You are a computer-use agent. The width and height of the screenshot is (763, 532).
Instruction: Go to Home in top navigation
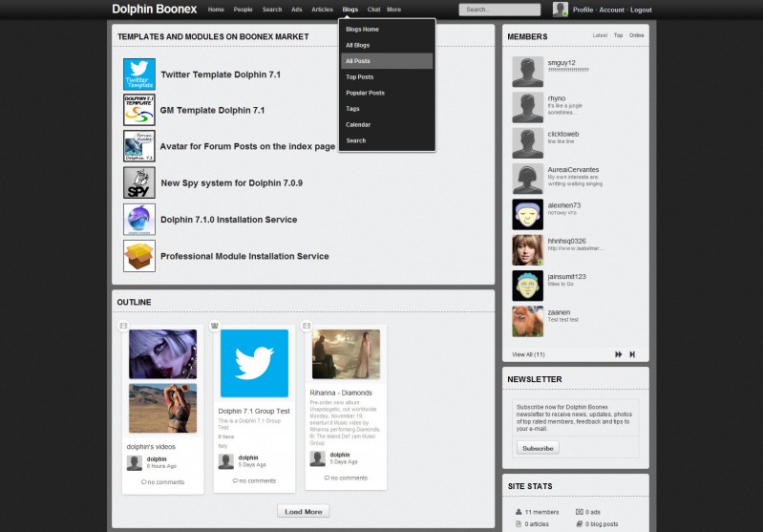click(216, 10)
